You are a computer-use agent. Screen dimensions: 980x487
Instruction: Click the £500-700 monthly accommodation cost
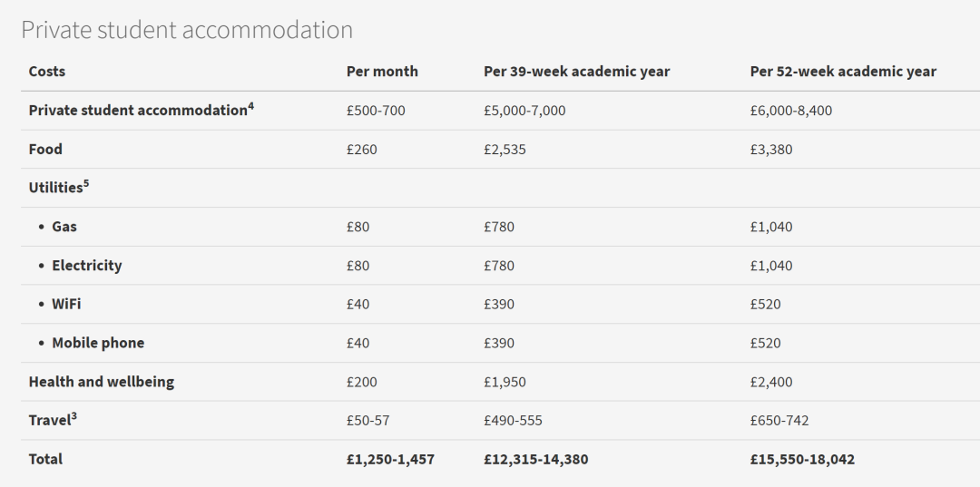[376, 111]
